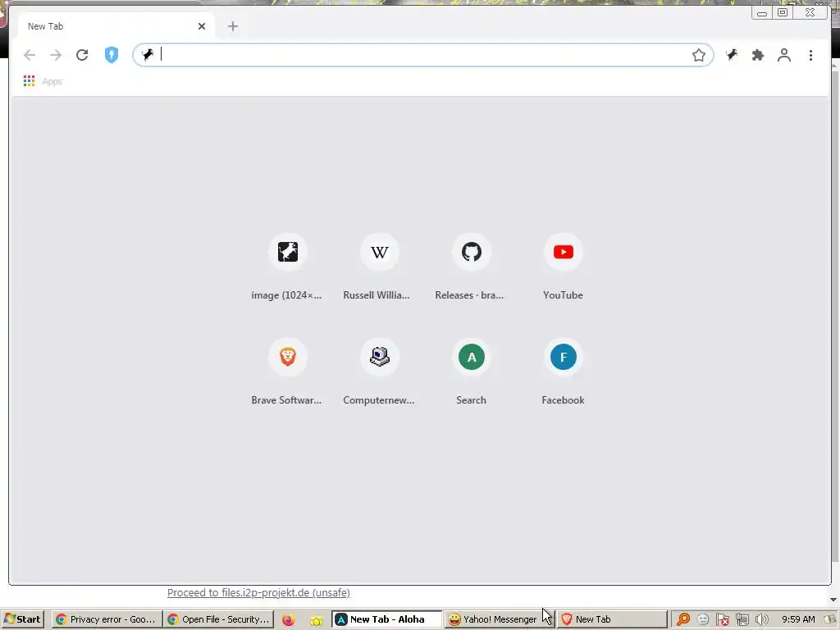840x630 pixels.
Task: Open the image (1024×...) shortcut tile
Action: click(287, 267)
